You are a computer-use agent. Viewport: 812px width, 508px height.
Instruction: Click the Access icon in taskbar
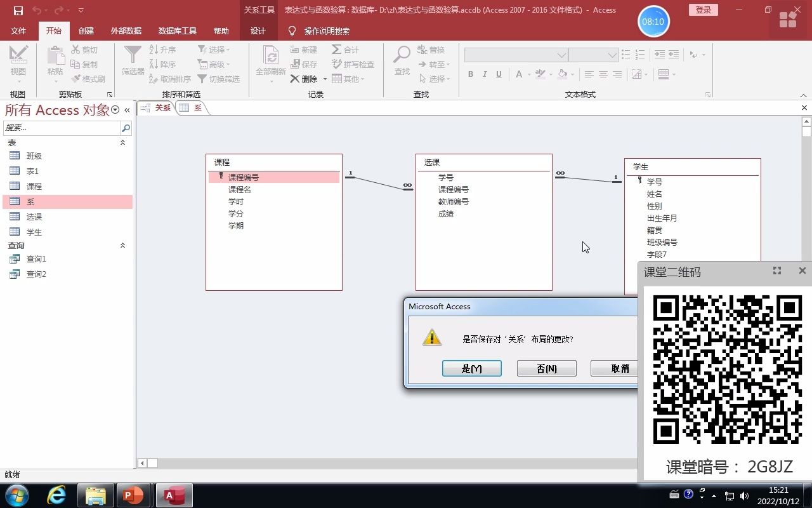[174, 495]
